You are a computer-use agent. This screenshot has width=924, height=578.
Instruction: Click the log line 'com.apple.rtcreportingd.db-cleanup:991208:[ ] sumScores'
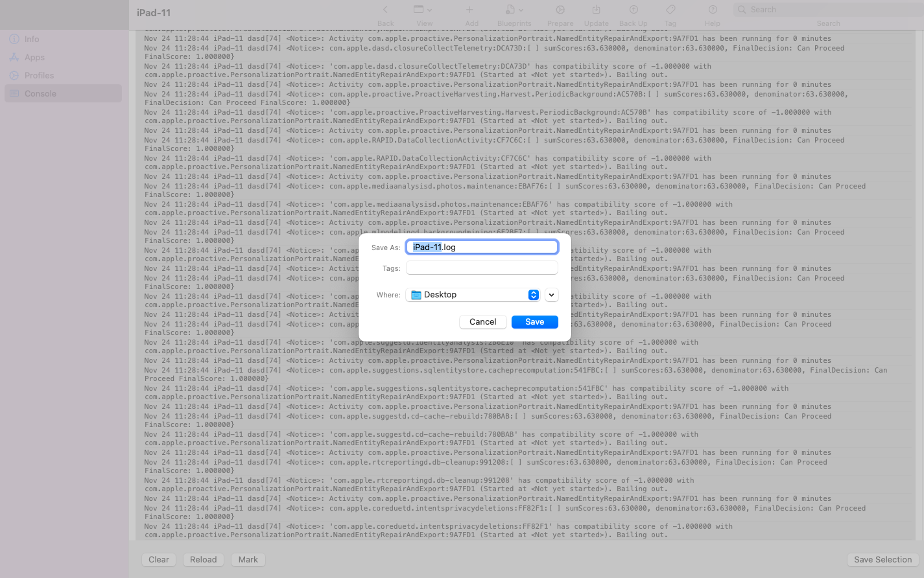click(x=486, y=467)
